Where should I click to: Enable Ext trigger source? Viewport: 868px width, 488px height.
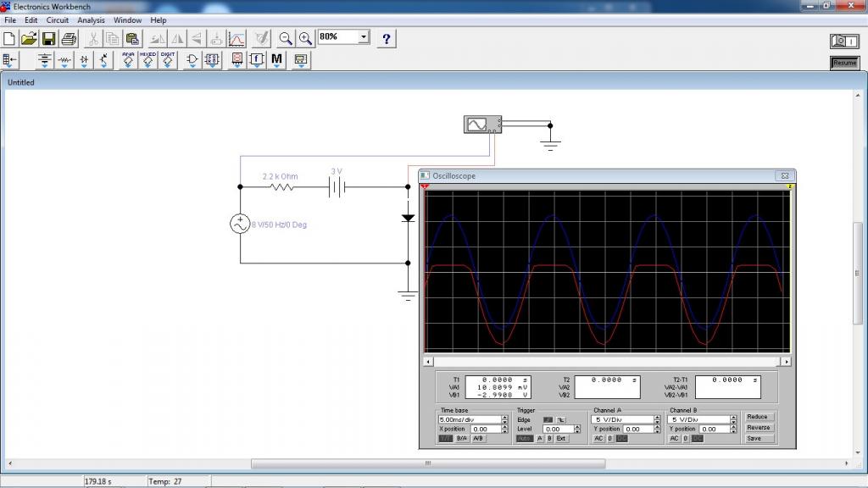(562, 439)
